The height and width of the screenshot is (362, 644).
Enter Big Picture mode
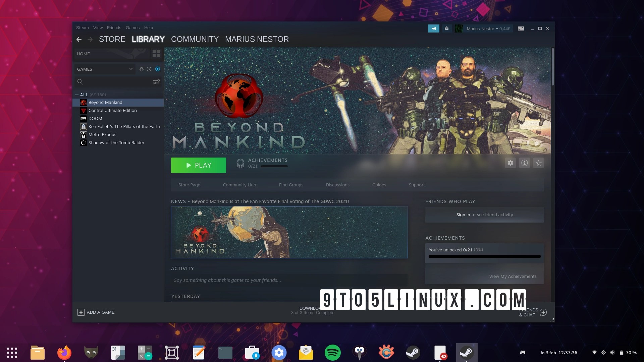pyautogui.click(x=521, y=28)
